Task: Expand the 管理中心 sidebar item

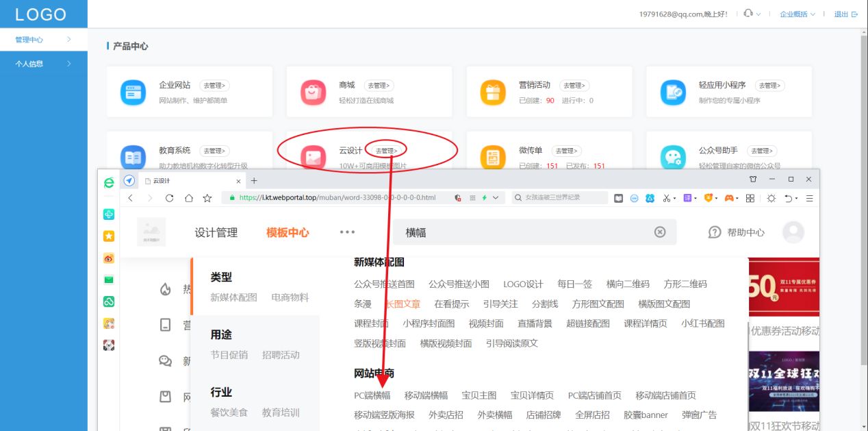Action: (x=44, y=40)
